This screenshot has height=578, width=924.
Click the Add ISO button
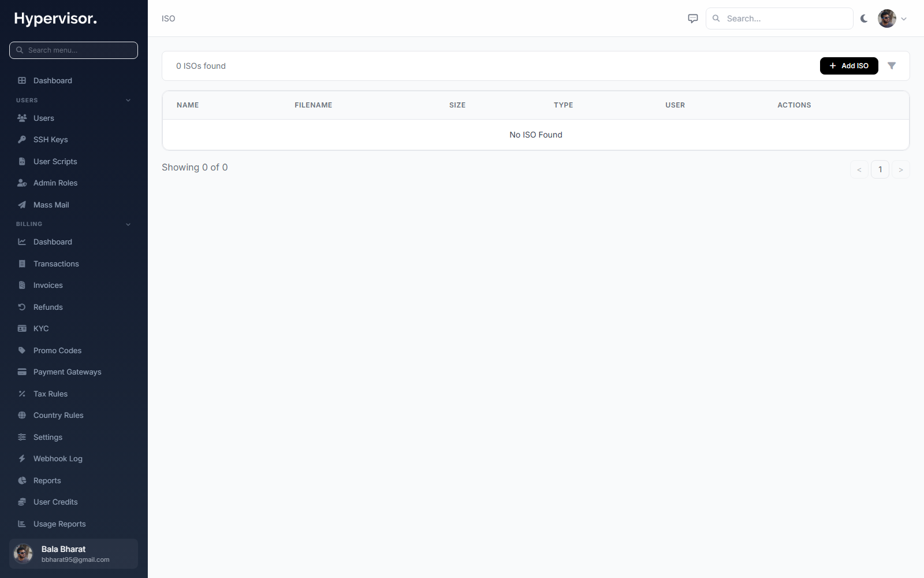[849, 66]
